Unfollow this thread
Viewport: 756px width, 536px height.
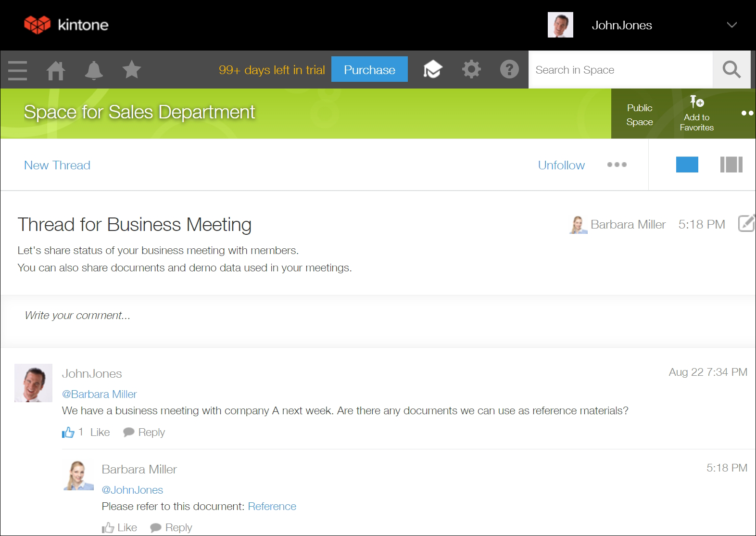pyautogui.click(x=561, y=165)
